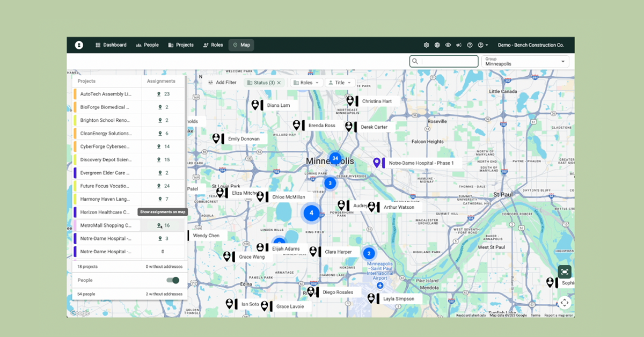Screen dimensions: 644x337
Task: Click the Notre-Dame Hospital Phase 1 map pin
Action: click(x=377, y=163)
